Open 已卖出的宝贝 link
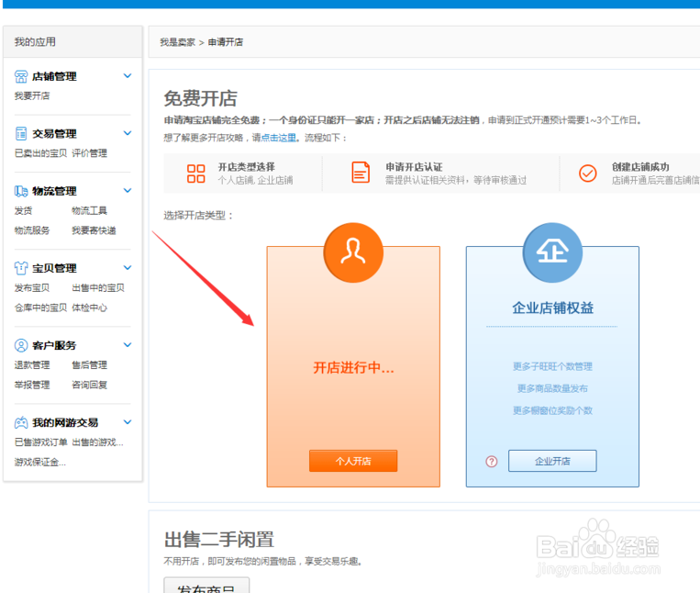The image size is (700, 593). click(x=40, y=153)
